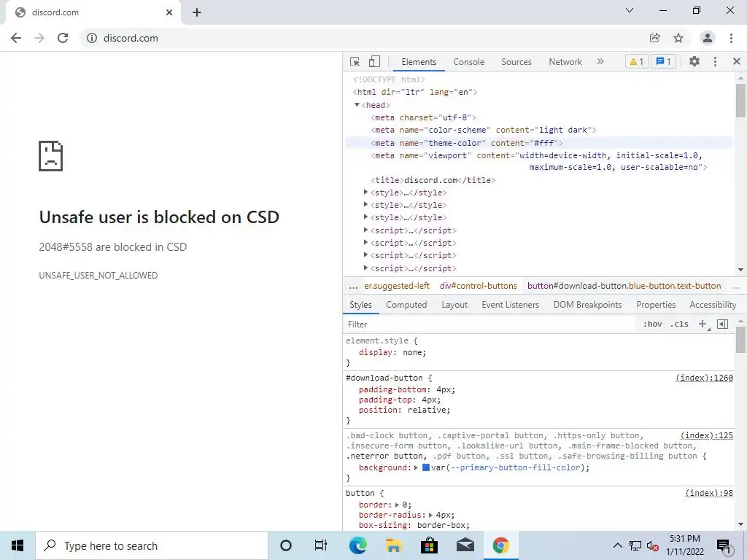Select the Styles tab
The width and height of the screenshot is (747, 560).
click(360, 305)
